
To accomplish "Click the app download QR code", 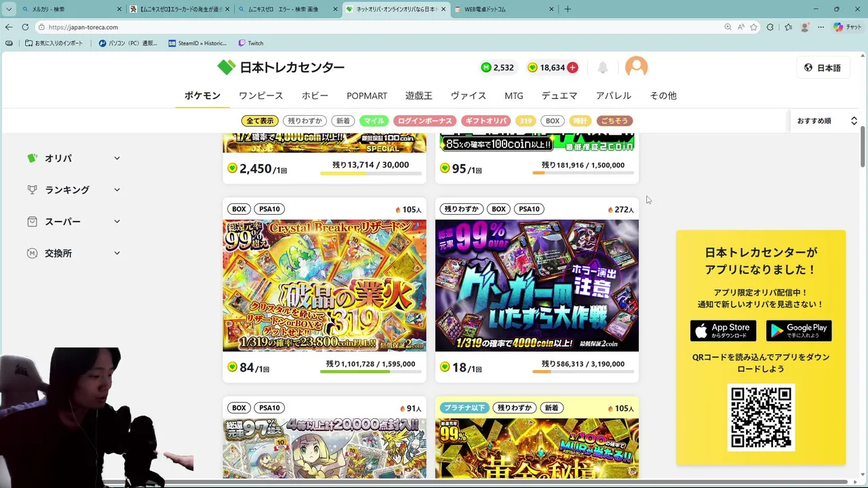I will 761,418.
